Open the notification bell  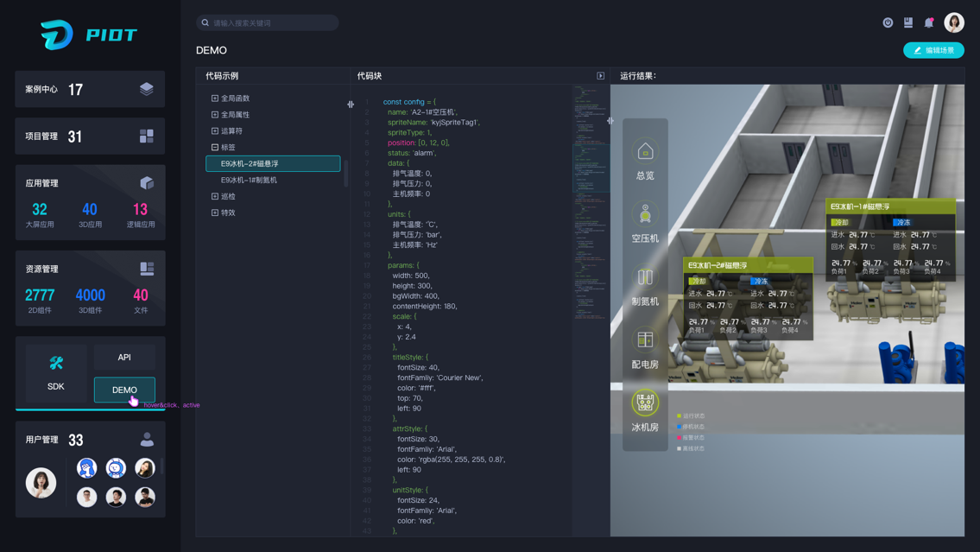tap(929, 22)
